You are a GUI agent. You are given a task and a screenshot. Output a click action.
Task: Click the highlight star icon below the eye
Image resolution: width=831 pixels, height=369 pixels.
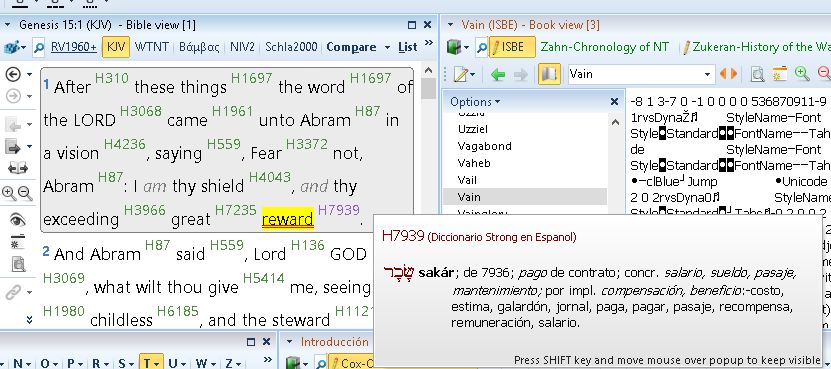[18, 241]
